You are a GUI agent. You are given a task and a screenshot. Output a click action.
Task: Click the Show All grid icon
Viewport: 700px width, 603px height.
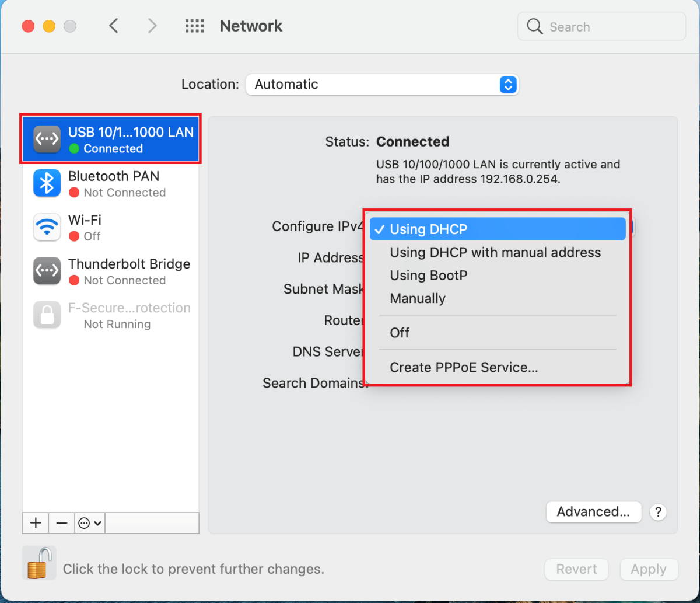(x=194, y=26)
